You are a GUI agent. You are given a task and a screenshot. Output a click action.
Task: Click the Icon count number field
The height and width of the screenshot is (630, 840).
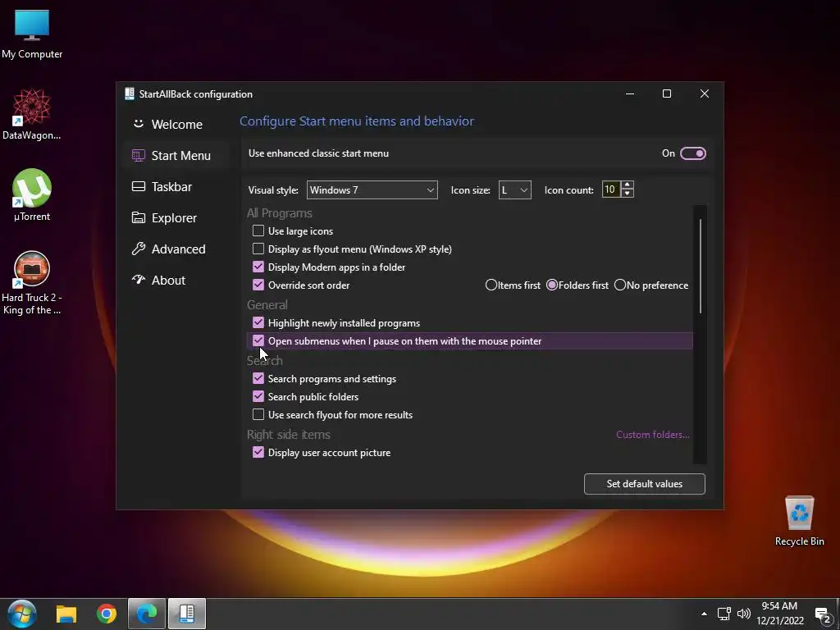click(610, 189)
